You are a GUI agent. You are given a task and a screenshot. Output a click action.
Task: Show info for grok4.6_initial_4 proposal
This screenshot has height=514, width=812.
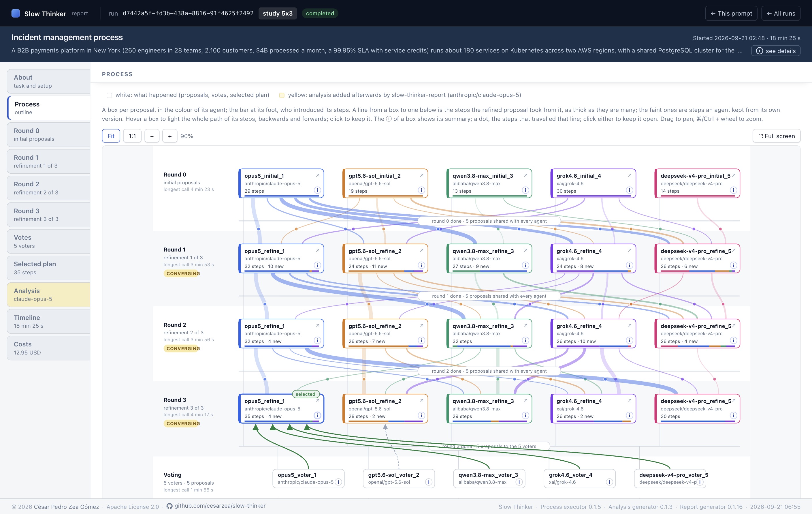tap(629, 190)
